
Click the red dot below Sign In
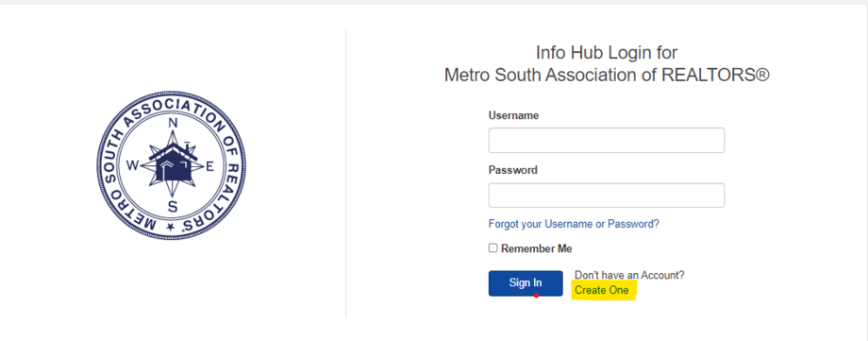pyautogui.click(x=537, y=296)
